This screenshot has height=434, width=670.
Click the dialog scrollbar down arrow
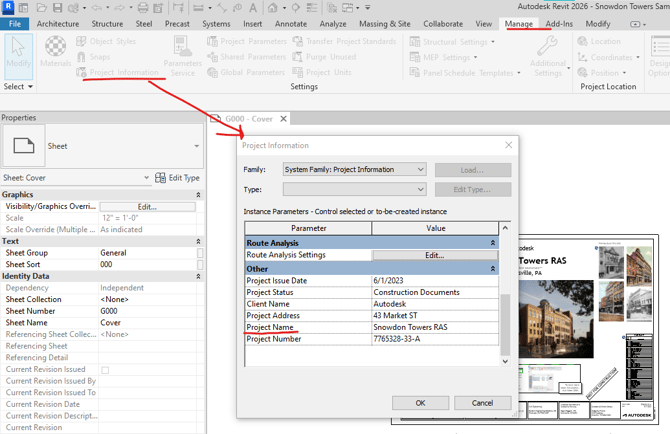tap(505, 361)
